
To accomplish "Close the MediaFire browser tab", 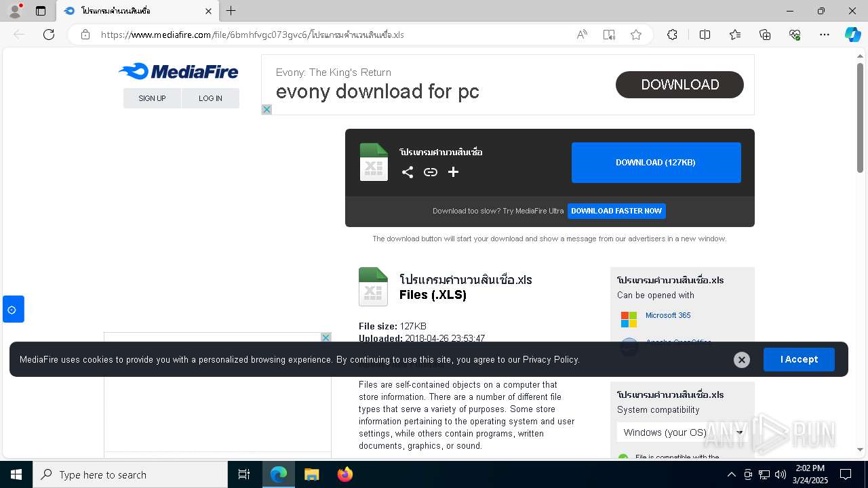I will (208, 11).
